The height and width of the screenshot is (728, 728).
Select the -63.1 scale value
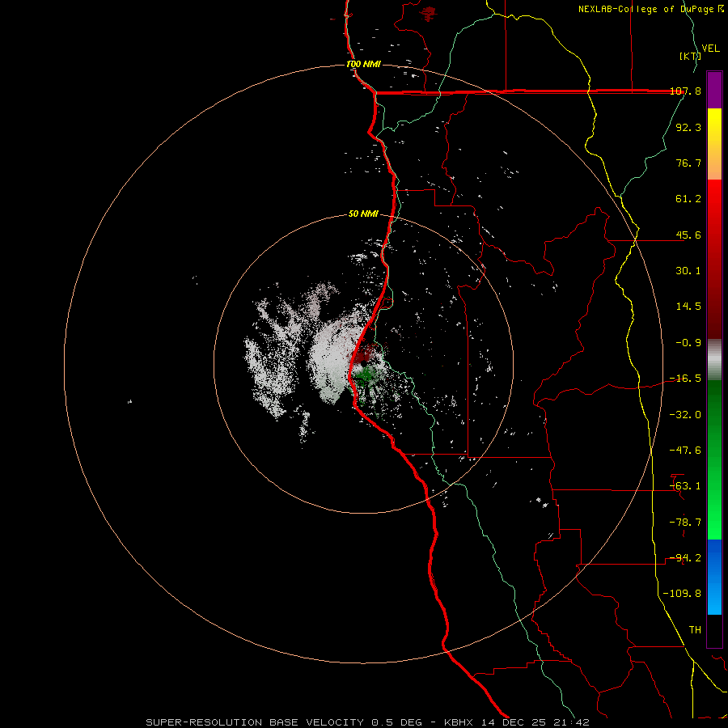(685, 486)
